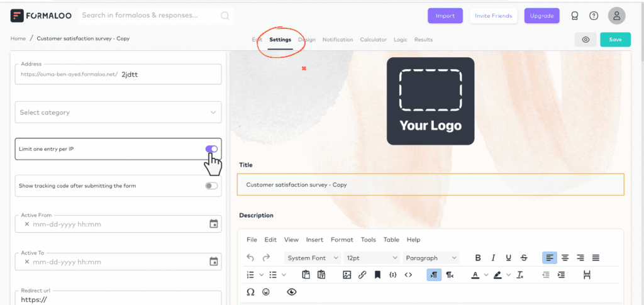
Task: Insert a bulleted list
Action: click(x=273, y=275)
